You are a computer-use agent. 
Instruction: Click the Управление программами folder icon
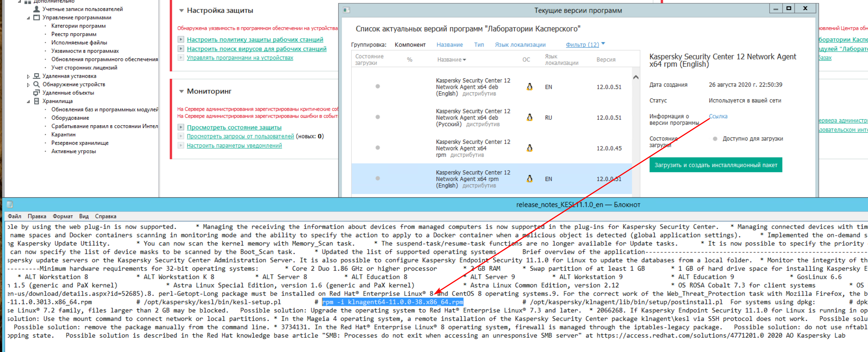(x=36, y=17)
